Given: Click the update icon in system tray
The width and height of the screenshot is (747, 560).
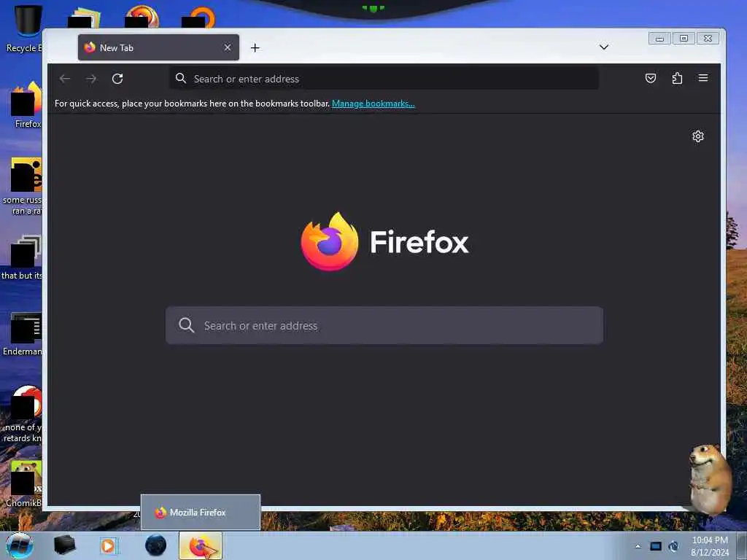Looking at the screenshot, I should pos(673,546).
